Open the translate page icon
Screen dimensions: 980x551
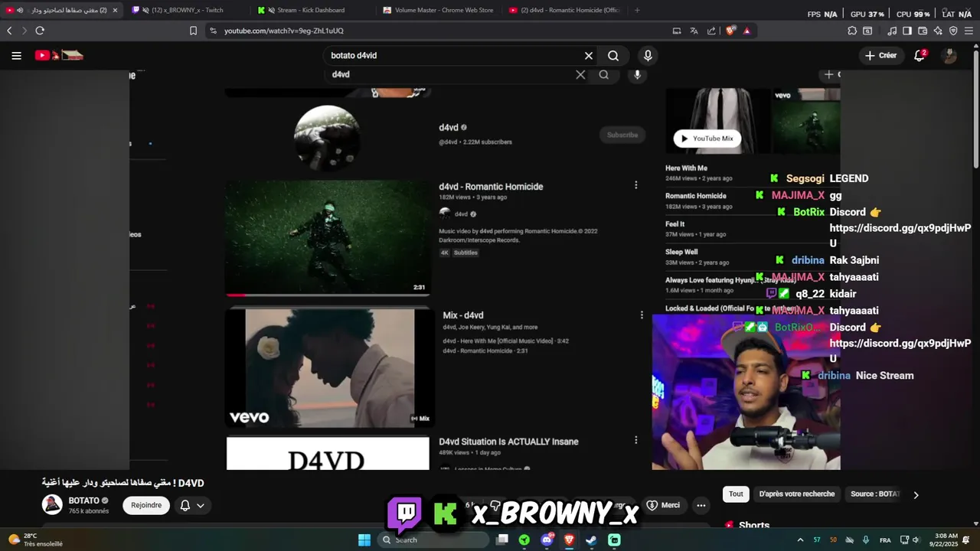pos(694,31)
